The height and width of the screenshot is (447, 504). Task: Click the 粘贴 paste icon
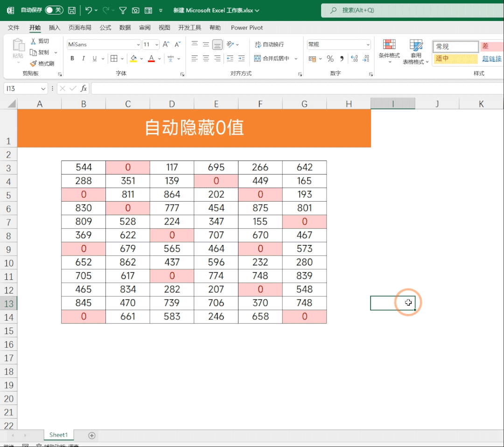(x=18, y=46)
